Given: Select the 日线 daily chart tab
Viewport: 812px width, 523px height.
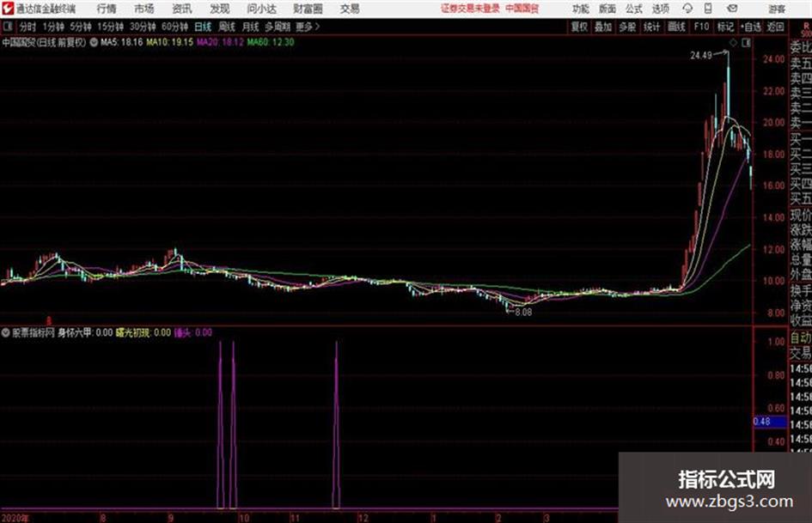Looking at the screenshot, I should click(x=203, y=27).
